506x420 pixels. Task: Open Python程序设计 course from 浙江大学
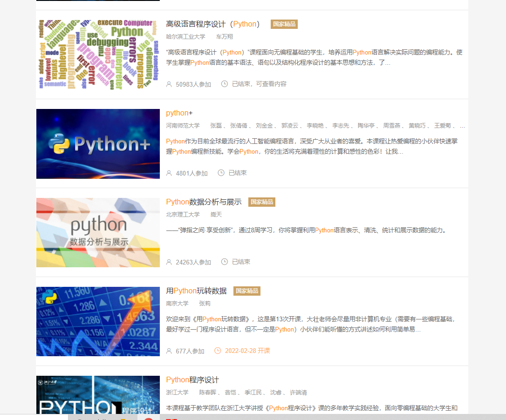192,380
